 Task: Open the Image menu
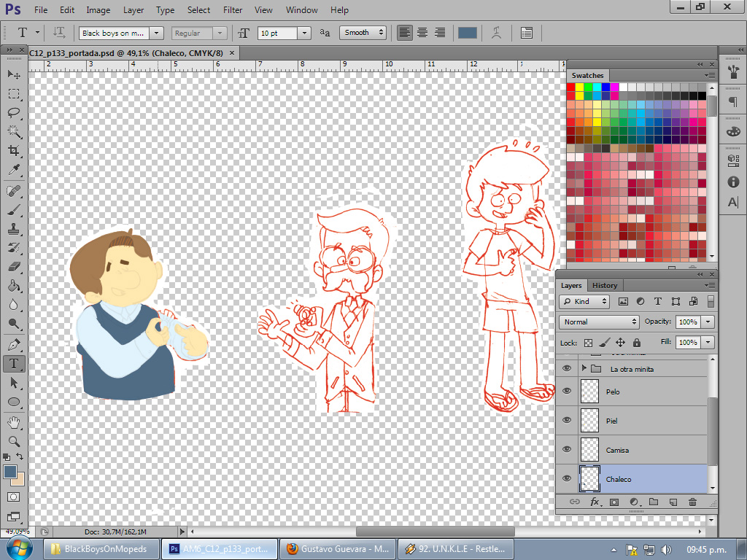point(98,9)
